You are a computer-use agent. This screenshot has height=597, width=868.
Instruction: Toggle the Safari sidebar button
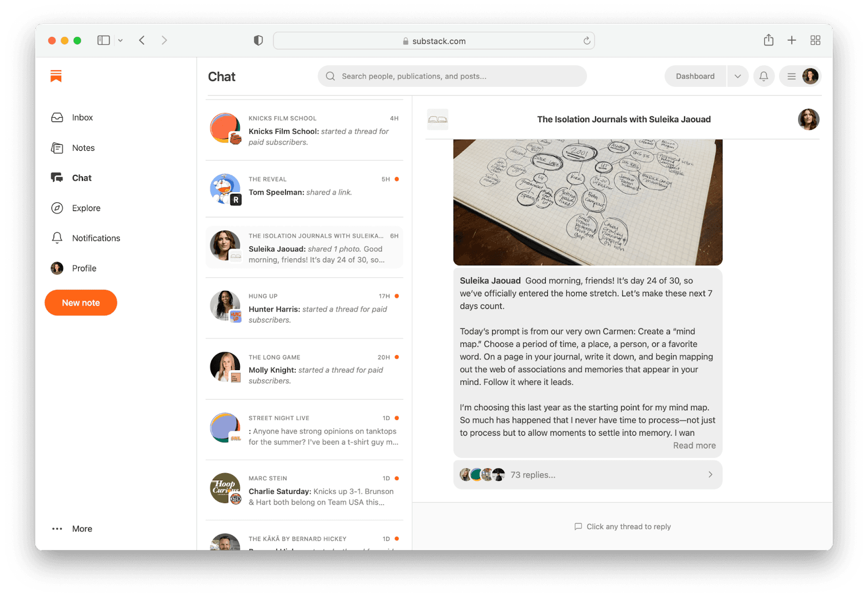[104, 40]
